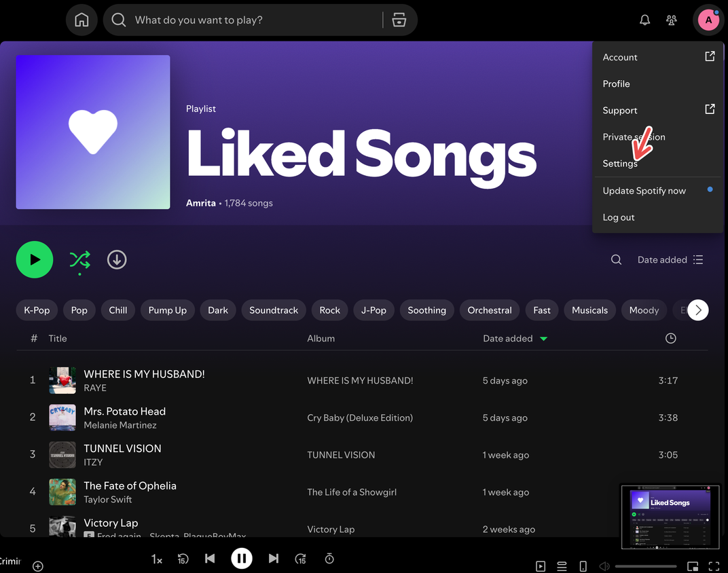Screen dimensions: 728x573
Task: Filter by Orchestral chip
Action: coord(490,310)
